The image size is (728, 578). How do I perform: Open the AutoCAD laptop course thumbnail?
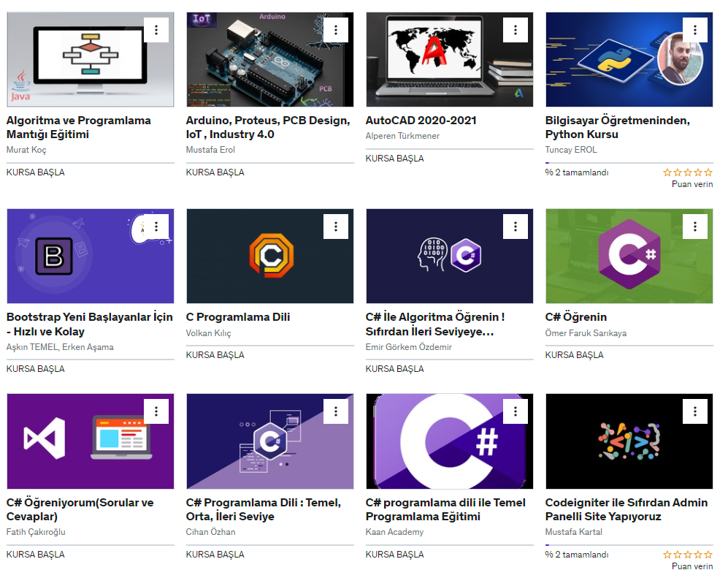click(450, 59)
